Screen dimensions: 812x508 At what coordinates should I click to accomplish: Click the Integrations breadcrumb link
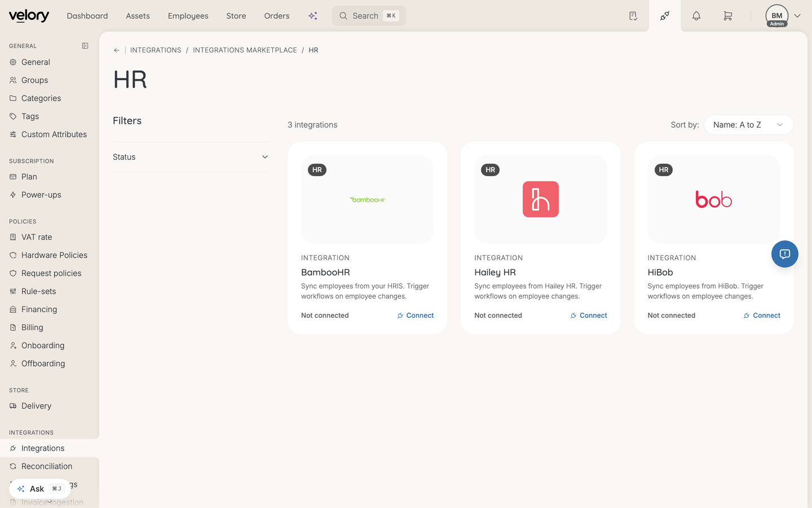tap(156, 50)
